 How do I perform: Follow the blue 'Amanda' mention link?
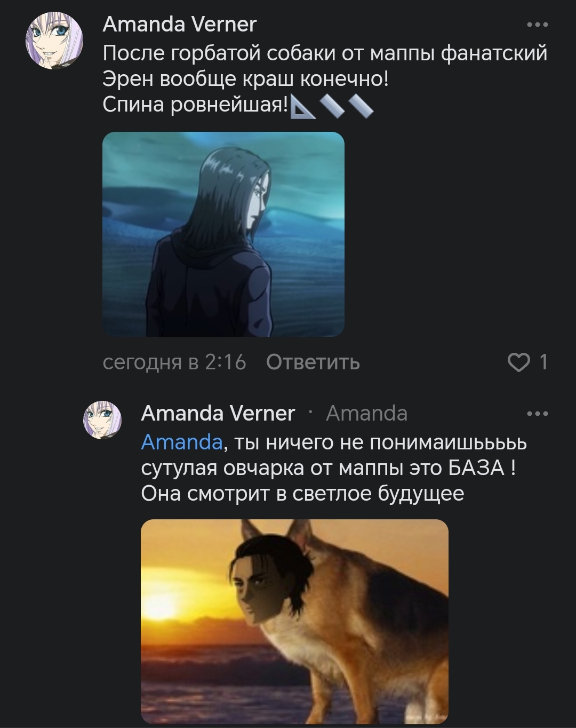click(x=181, y=442)
